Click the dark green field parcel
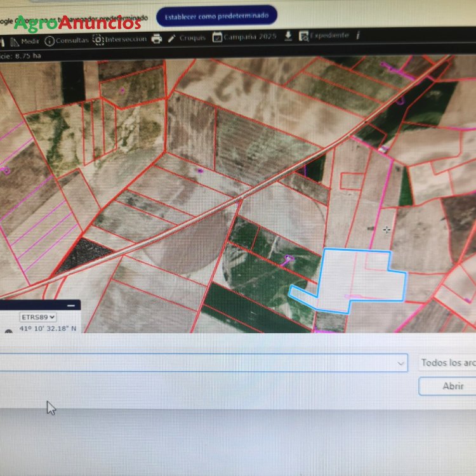 [x=241, y=303]
